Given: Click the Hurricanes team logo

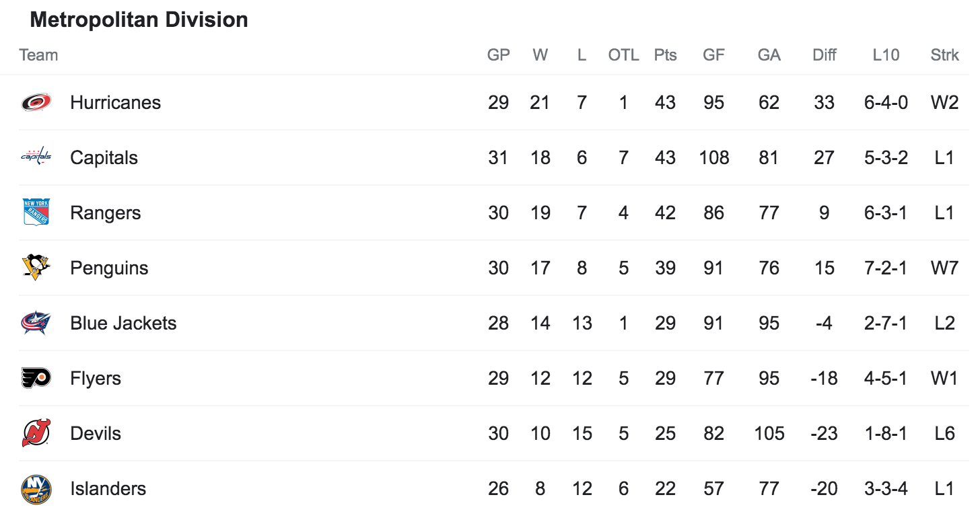Looking at the screenshot, I should click(x=36, y=102).
